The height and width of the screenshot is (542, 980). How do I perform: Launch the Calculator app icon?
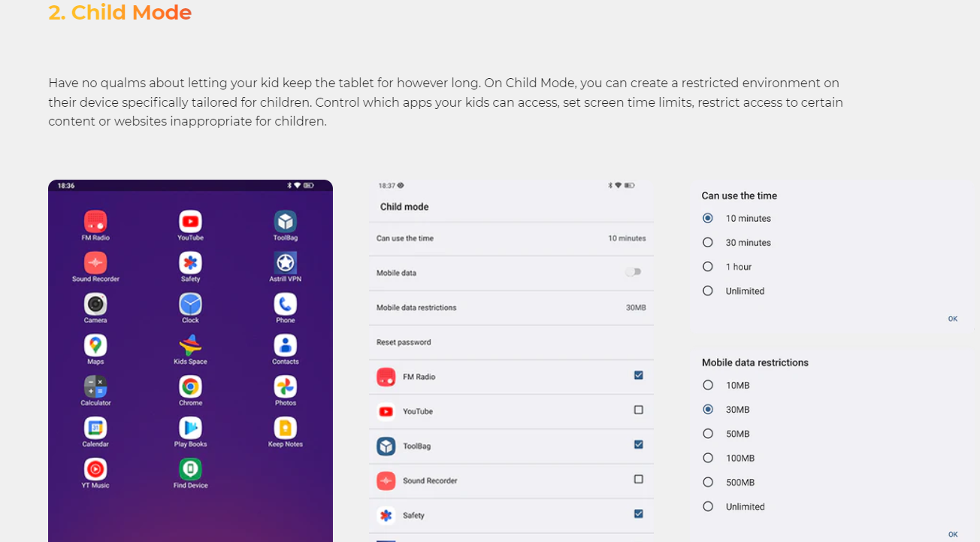95,387
